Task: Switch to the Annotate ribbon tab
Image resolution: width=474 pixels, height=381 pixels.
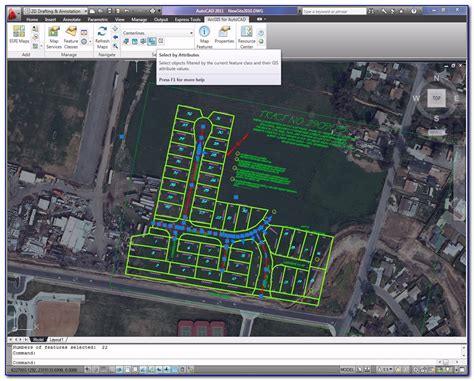Action: point(72,19)
